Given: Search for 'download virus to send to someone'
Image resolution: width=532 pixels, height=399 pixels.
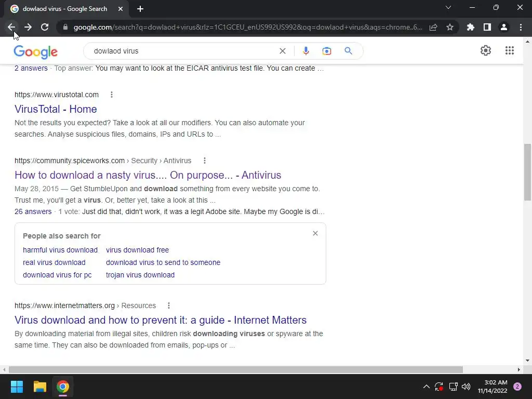Looking at the screenshot, I should tap(163, 262).
